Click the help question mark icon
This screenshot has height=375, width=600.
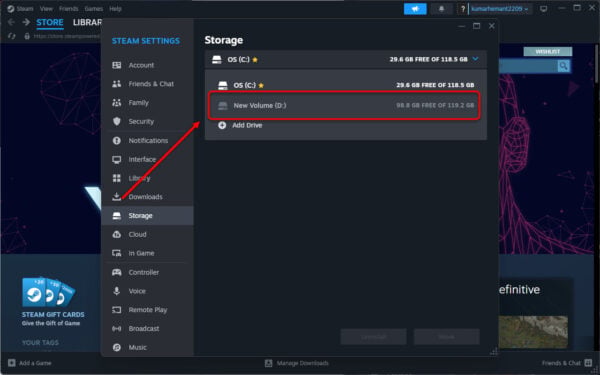(463, 8)
